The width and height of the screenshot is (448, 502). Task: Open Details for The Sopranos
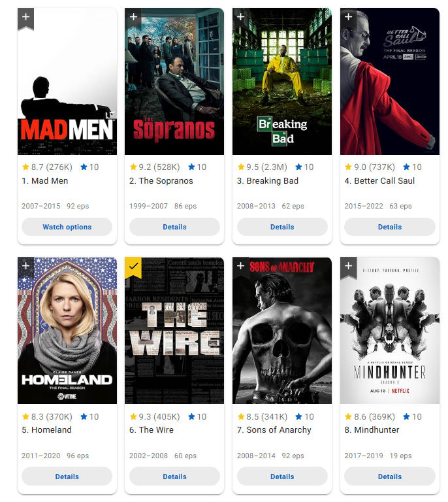tap(174, 227)
